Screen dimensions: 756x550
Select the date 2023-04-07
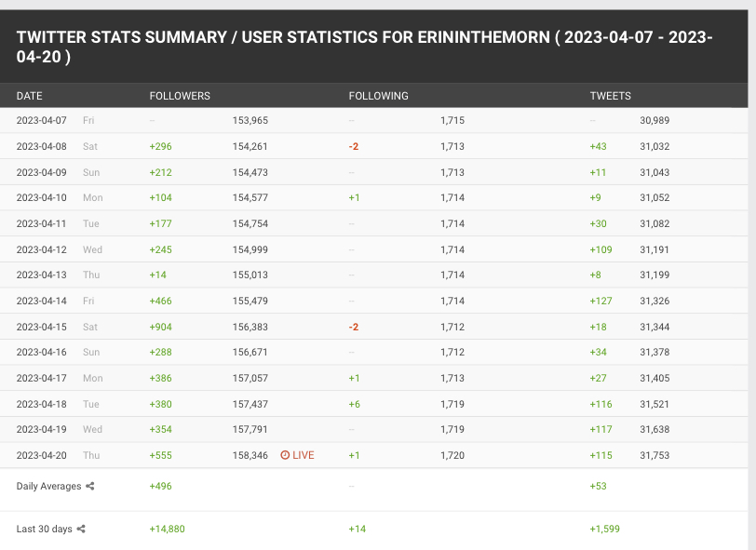tap(42, 120)
